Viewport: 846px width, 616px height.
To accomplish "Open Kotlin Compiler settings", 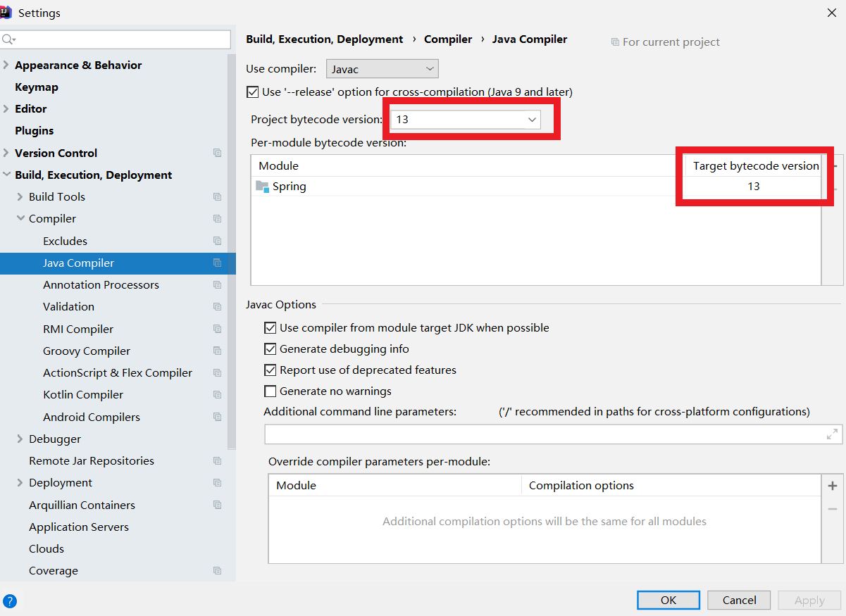I will click(x=83, y=395).
